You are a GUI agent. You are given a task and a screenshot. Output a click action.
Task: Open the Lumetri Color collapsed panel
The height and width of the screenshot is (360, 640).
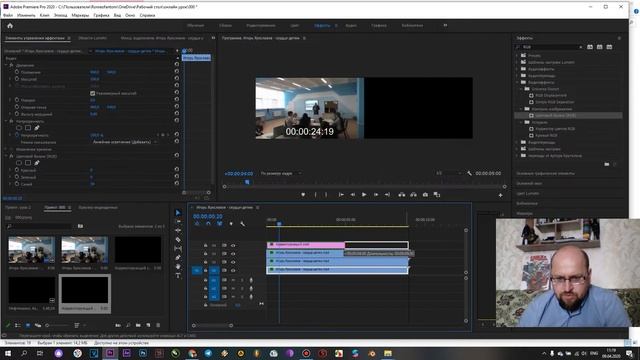click(x=528, y=193)
